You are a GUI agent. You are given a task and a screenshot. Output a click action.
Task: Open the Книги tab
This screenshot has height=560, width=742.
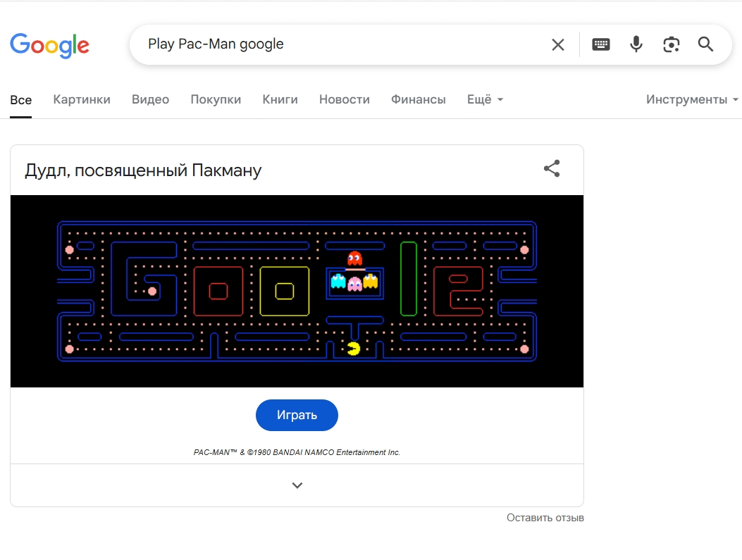coord(280,99)
